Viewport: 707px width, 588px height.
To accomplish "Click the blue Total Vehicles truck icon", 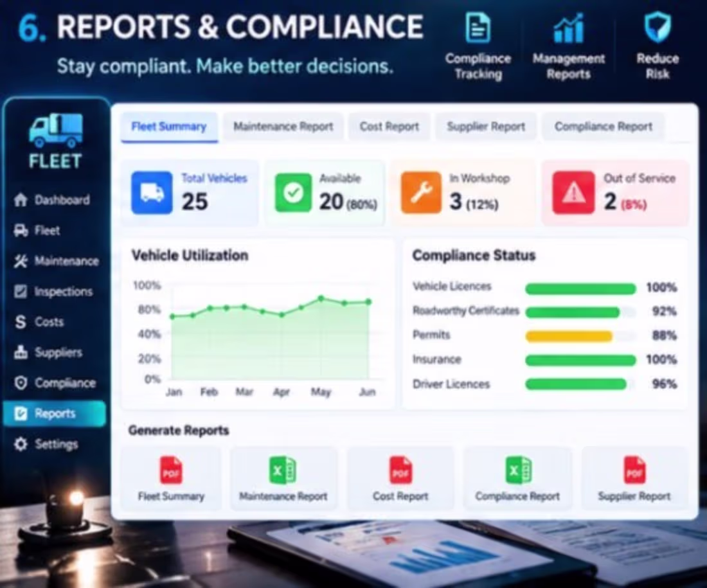I will pyautogui.click(x=152, y=193).
